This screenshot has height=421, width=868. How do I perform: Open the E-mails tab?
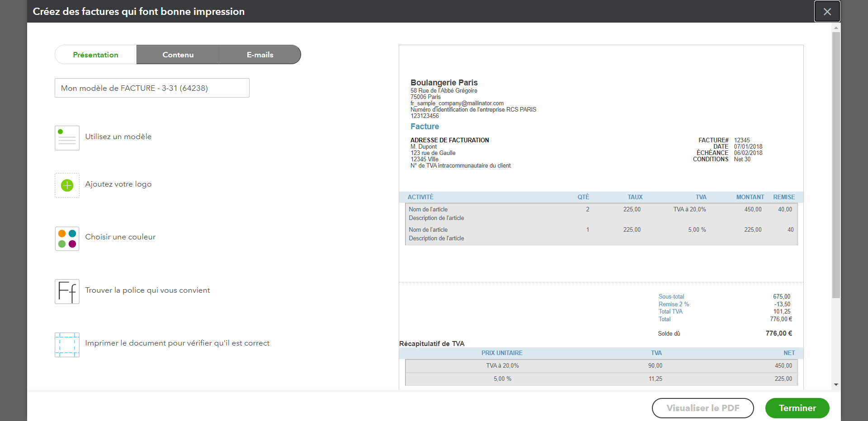[260, 55]
